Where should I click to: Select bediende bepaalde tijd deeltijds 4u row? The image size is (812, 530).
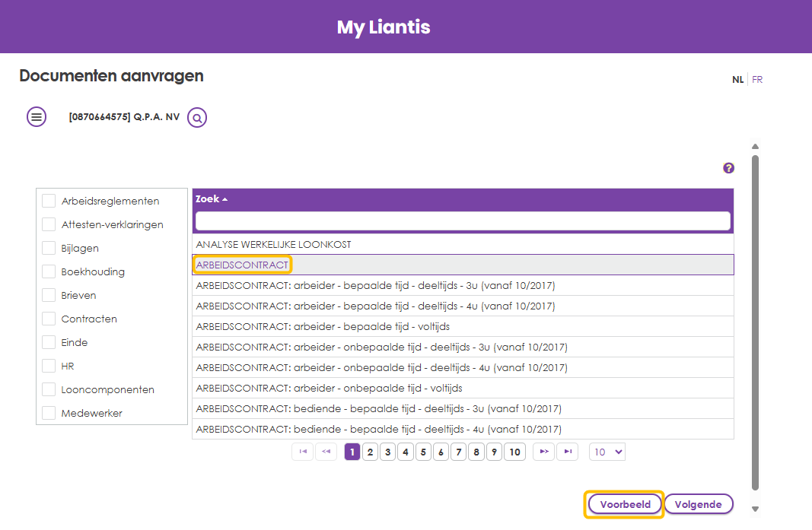pyautogui.click(x=463, y=429)
